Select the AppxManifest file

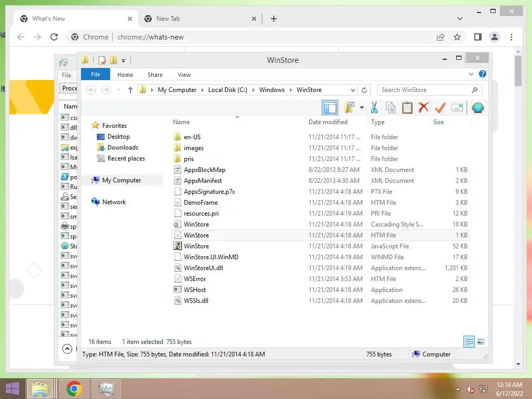click(x=203, y=180)
